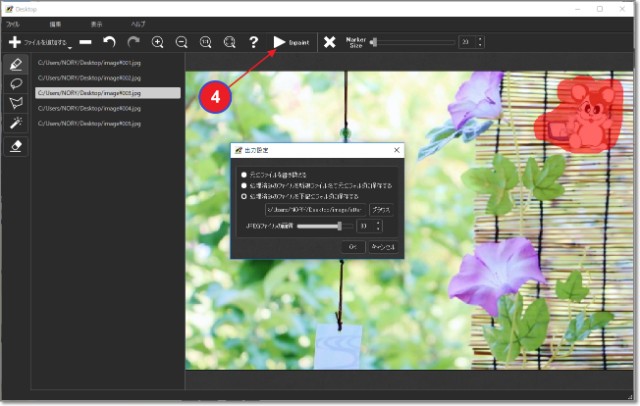The height and width of the screenshot is (406, 640).
Task: Select the Magic Wand tool
Action: point(16,123)
